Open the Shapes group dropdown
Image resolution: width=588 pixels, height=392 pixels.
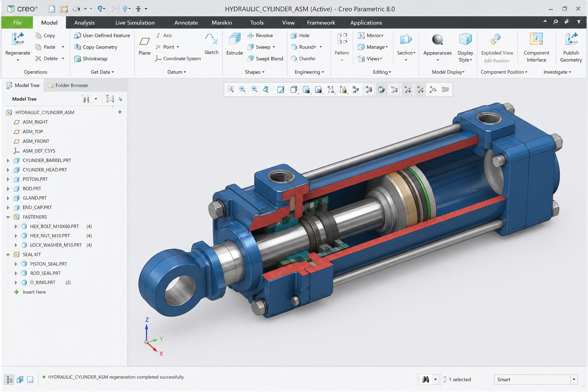[255, 72]
